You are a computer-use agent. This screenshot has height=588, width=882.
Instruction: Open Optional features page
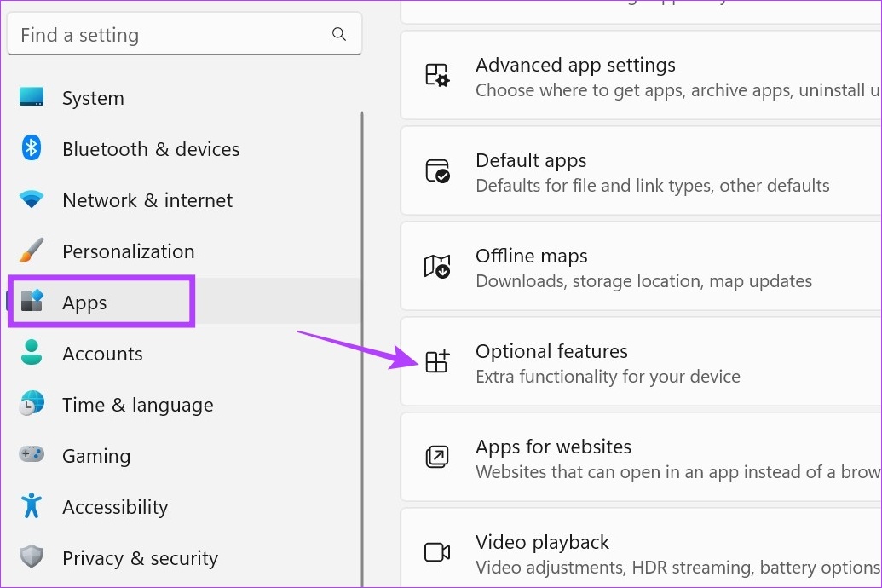[x=641, y=362]
